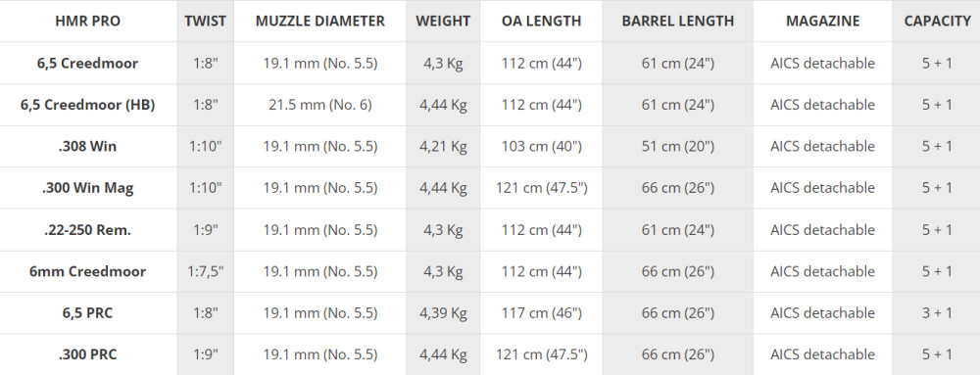Click the TWIST column header

[205, 22]
